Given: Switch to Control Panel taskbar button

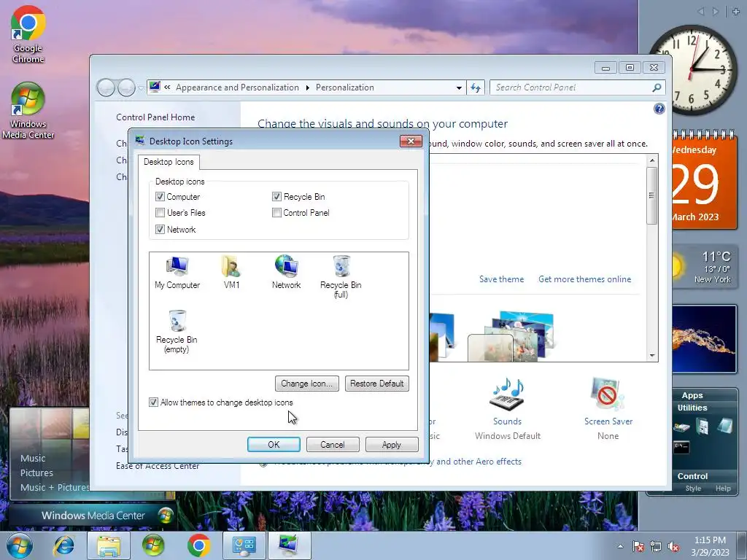Looking at the screenshot, I should pyautogui.click(x=244, y=545).
